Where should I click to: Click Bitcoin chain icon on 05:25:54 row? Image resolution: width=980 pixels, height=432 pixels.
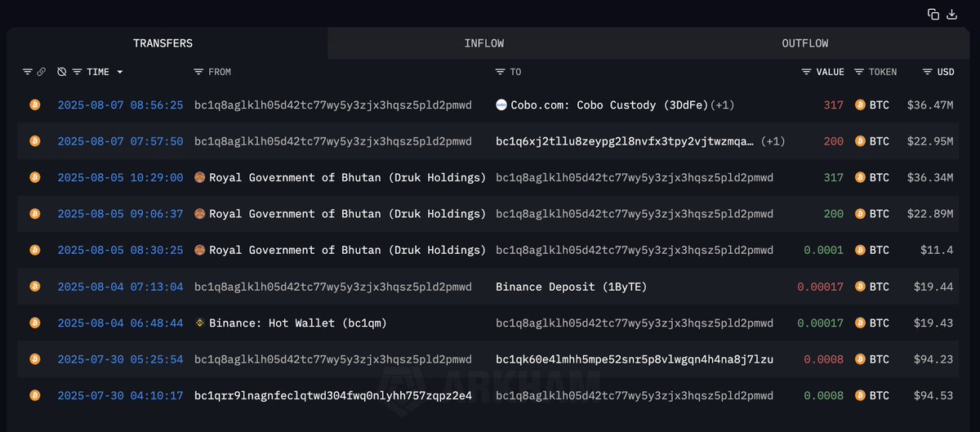[34, 359]
